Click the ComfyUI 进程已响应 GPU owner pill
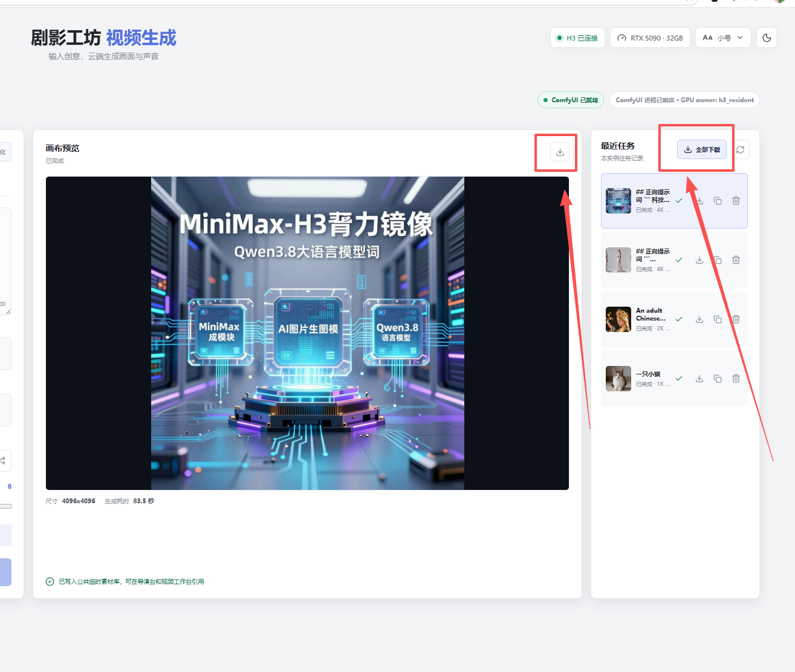Viewport: 795px width, 672px height. point(684,100)
